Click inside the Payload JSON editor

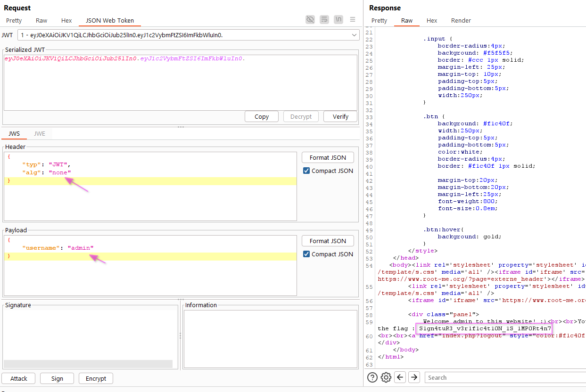click(x=150, y=266)
